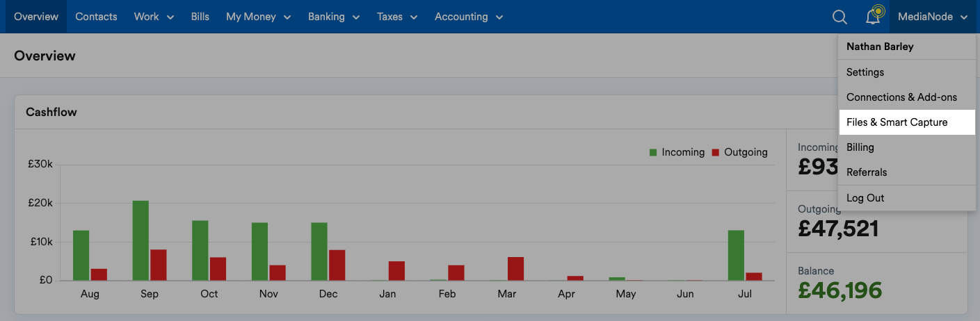Click Log Out in the menu

tap(865, 198)
